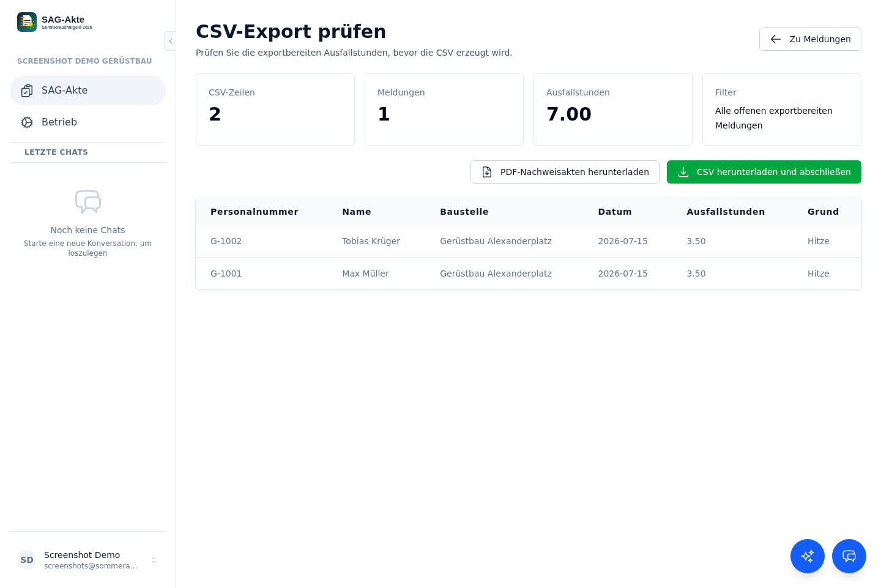Click the back arrow icon in Zu Meldungen
881x588 pixels.
coord(776,39)
